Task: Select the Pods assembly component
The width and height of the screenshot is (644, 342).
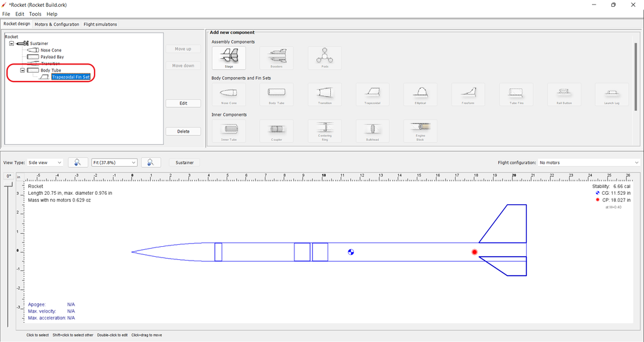Action: pos(325,58)
